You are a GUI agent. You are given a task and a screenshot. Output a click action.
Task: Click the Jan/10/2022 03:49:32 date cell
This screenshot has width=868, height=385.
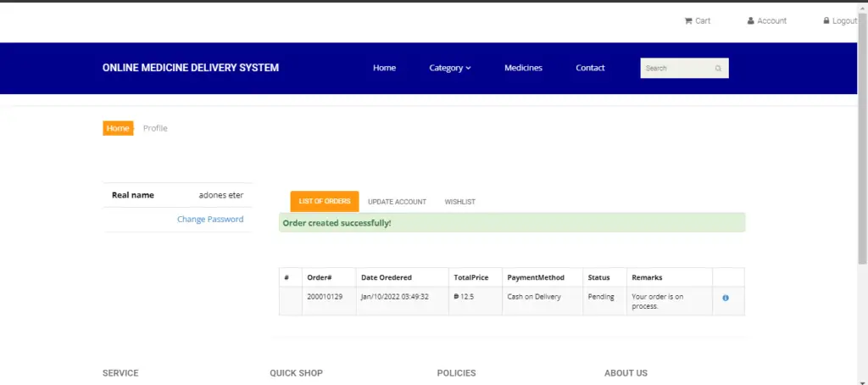click(403, 301)
